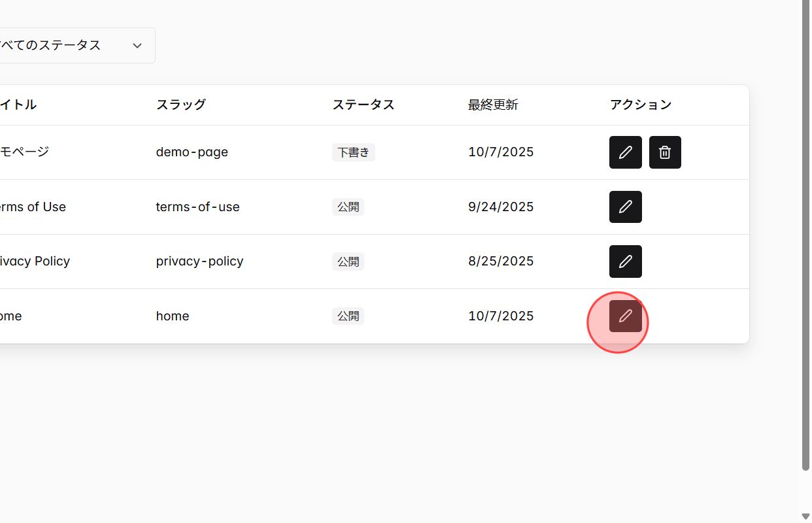
Task: Click the demo-page slug text
Action: (192, 152)
